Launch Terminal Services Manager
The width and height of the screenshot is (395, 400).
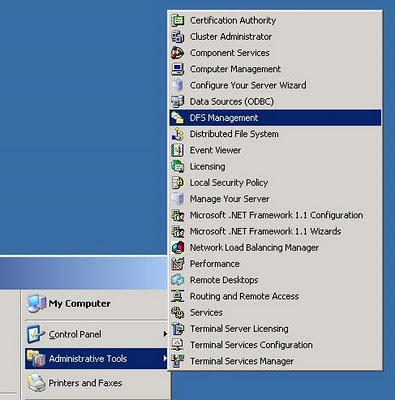(275, 361)
